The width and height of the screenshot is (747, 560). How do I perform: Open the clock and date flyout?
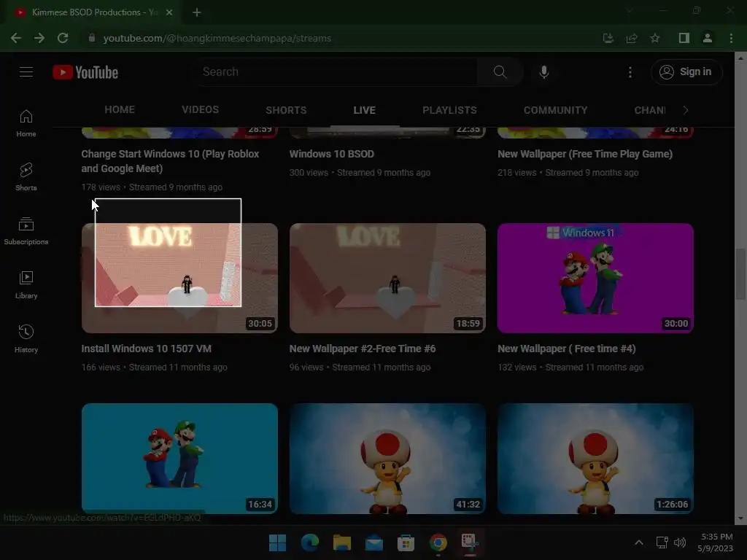[x=716, y=542]
